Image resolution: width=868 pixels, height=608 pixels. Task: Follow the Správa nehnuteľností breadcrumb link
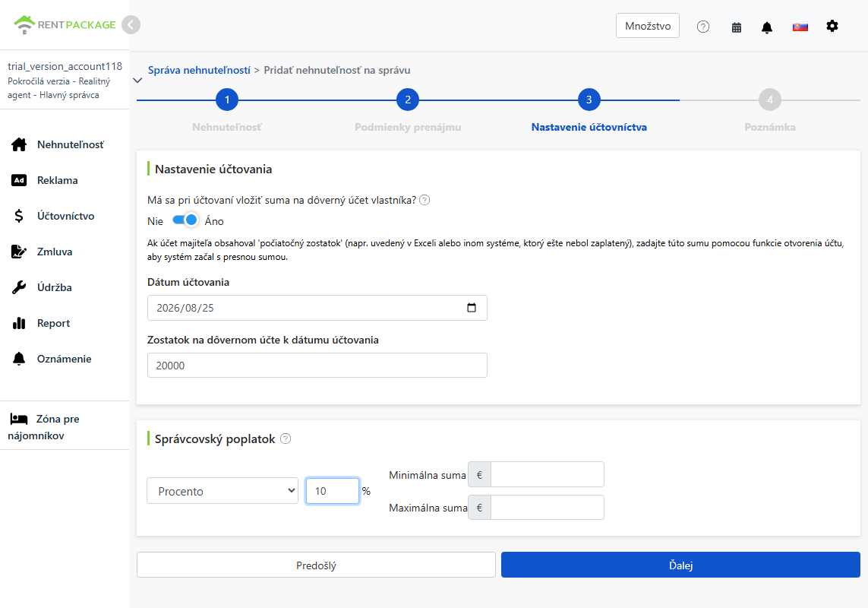click(x=199, y=71)
